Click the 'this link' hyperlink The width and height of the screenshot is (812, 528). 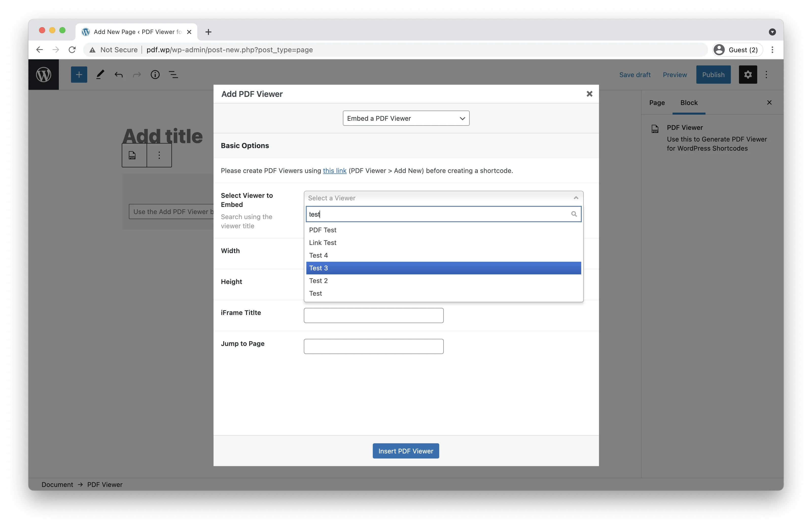pyautogui.click(x=334, y=170)
